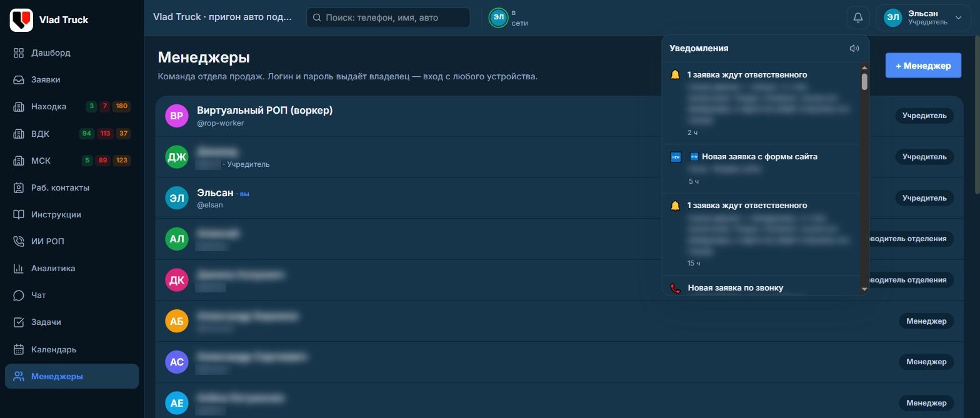Image resolution: width=980 pixels, height=418 pixels.
Task: Click the АС avatar
Action: pos(177,362)
